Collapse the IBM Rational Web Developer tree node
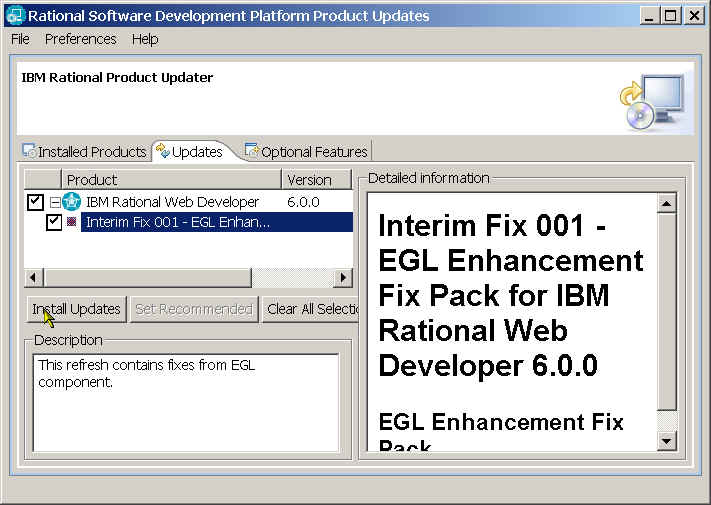 pyautogui.click(x=55, y=202)
